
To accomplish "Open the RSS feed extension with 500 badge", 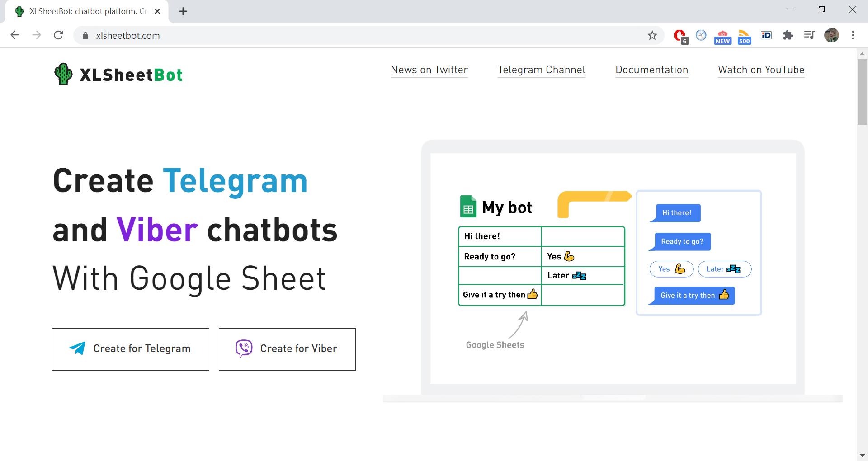I will pos(745,35).
